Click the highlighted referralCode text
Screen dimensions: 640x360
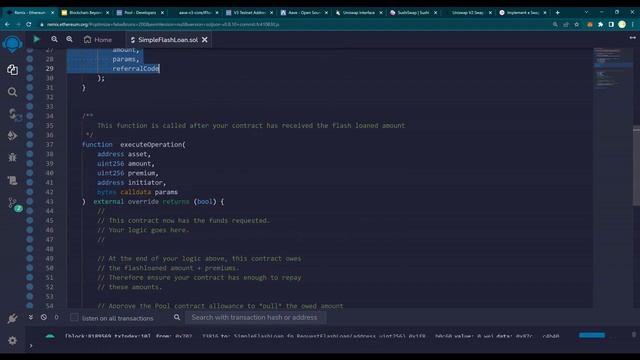click(x=136, y=68)
